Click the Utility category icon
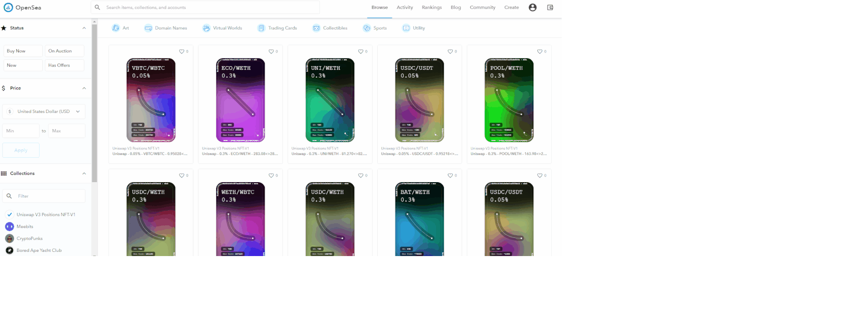868x331 pixels. pos(406,28)
